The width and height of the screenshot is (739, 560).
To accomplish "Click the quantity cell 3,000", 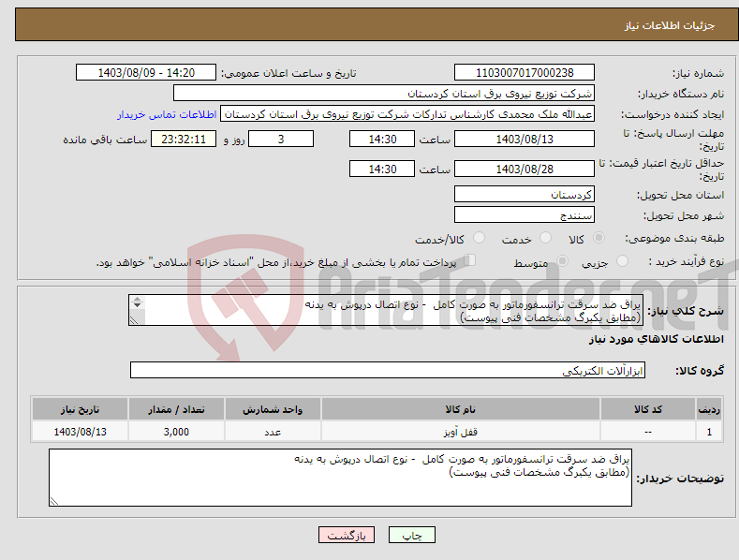I will (x=176, y=432).
